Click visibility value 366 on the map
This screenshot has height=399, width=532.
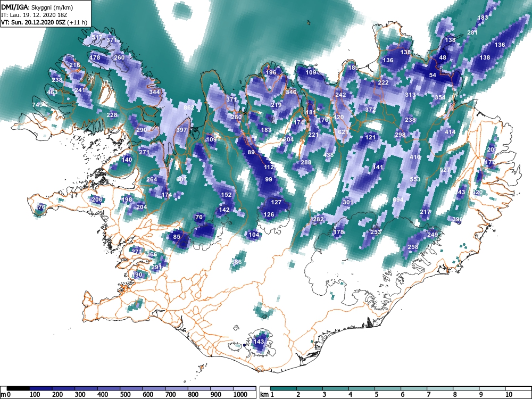tap(152, 254)
